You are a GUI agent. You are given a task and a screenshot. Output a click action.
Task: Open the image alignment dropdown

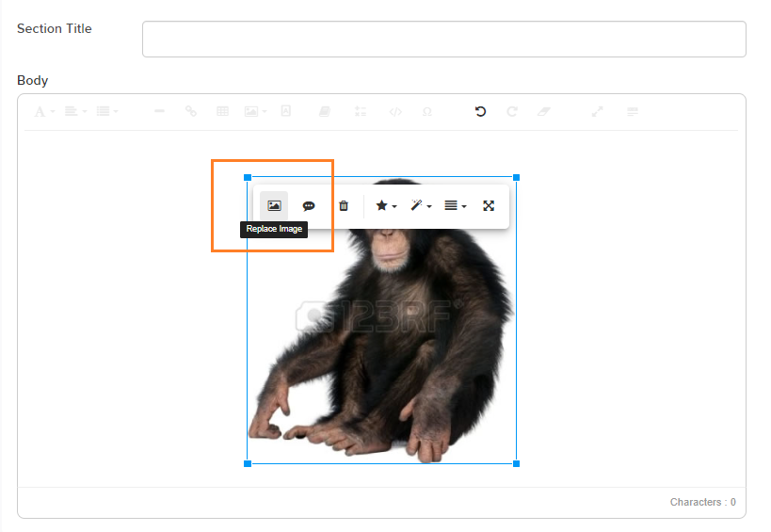[x=456, y=205]
